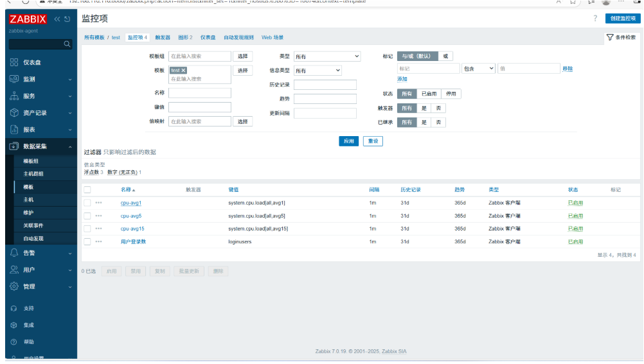The height and width of the screenshot is (364, 644).
Task: Click into the 名称 filter input field
Action: point(200,92)
